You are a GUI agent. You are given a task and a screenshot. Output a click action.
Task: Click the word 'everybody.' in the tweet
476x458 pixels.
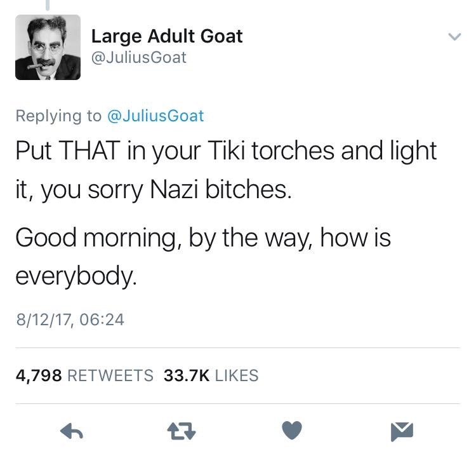click(76, 276)
